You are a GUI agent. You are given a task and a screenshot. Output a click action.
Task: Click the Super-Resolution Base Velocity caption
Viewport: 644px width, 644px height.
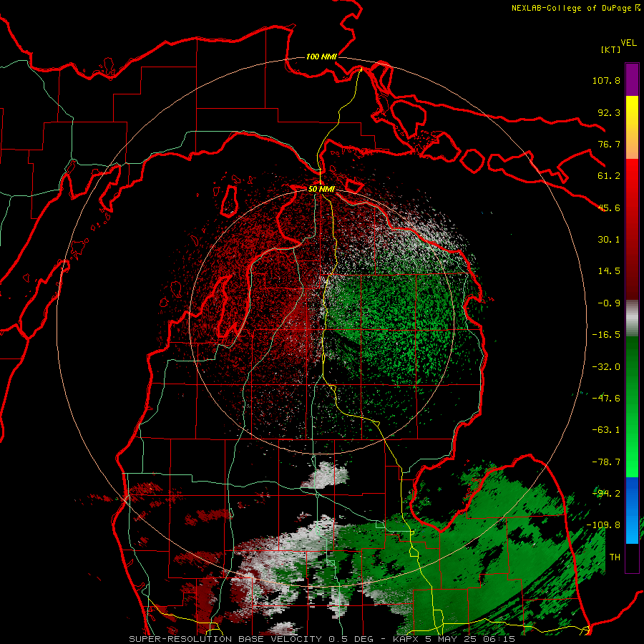(x=322, y=639)
